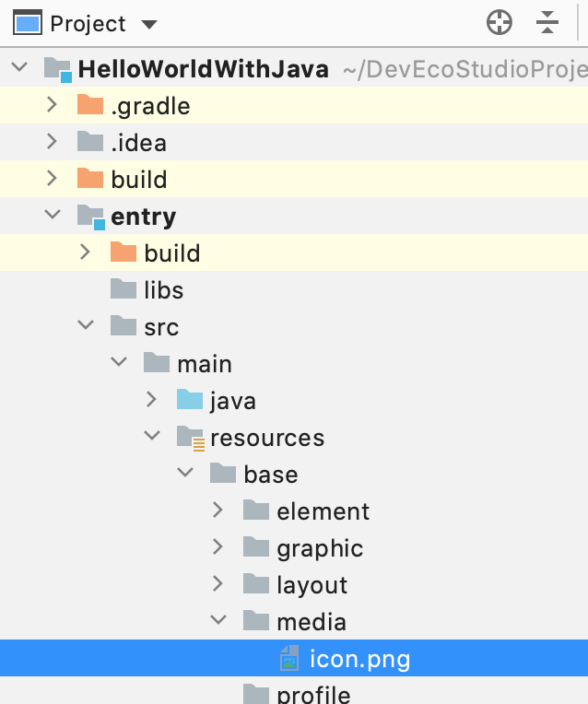
Task: Collapse the src folder chevron
Action: pyautogui.click(x=86, y=324)
